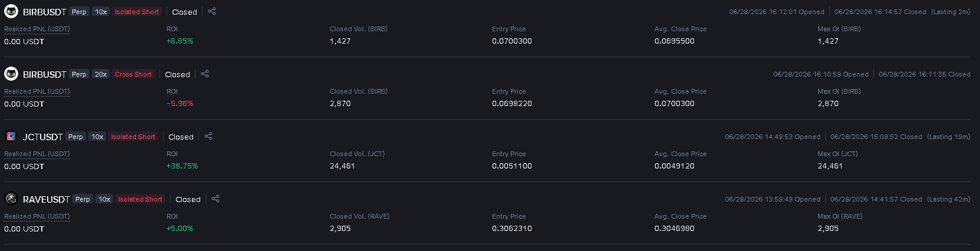Click the first BIRBUSDT coin logo
Screen dimensions: 980x251
[11, 11]
